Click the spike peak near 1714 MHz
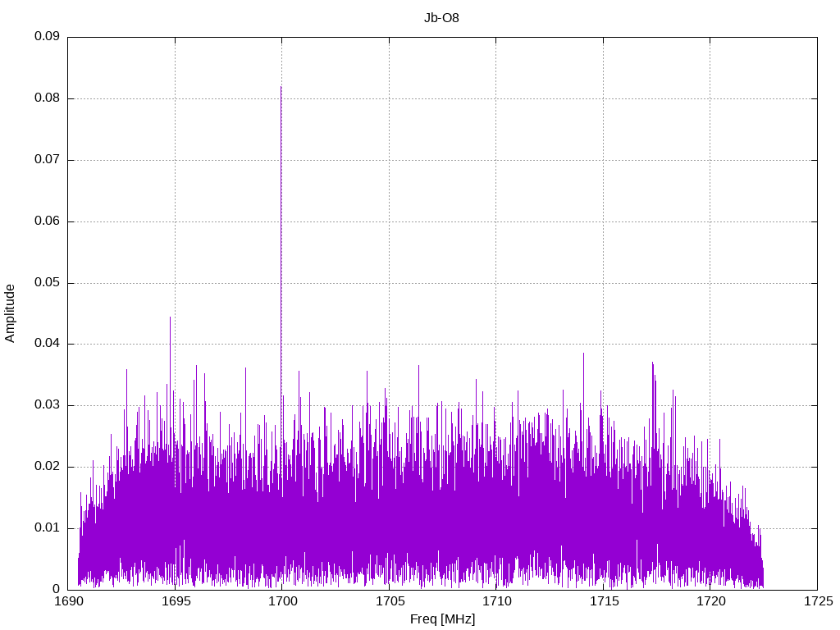Viewport: 840px width, 630px height. [x=583, y=354]
